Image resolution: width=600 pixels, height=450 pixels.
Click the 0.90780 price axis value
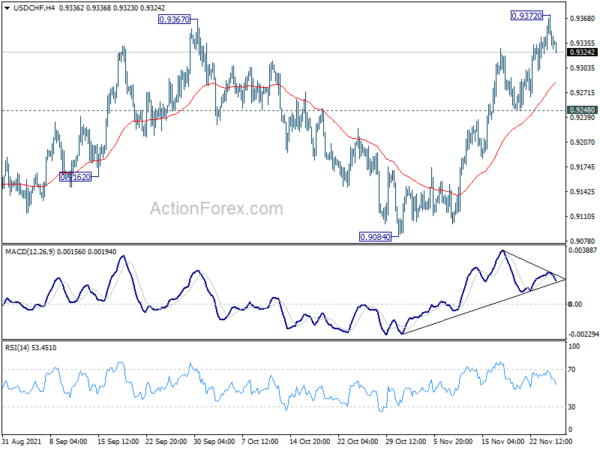(x=582, y=241)
